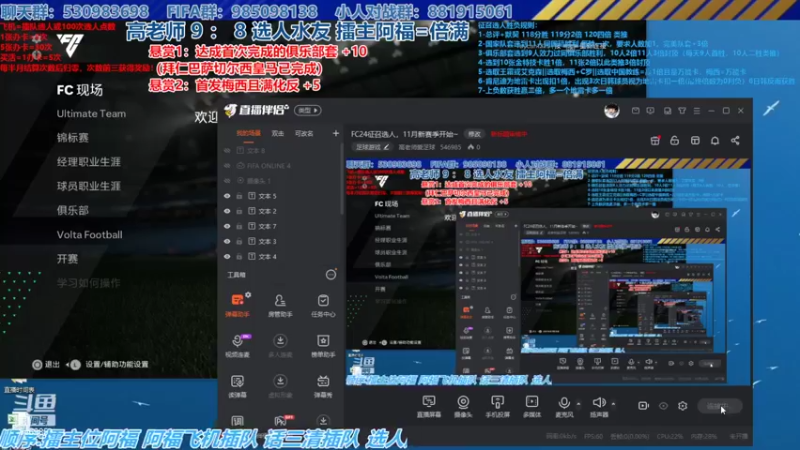
Task: Toggle visibility of 文本 5 layer
Action: pyautogui.click(x=227, y=196)
